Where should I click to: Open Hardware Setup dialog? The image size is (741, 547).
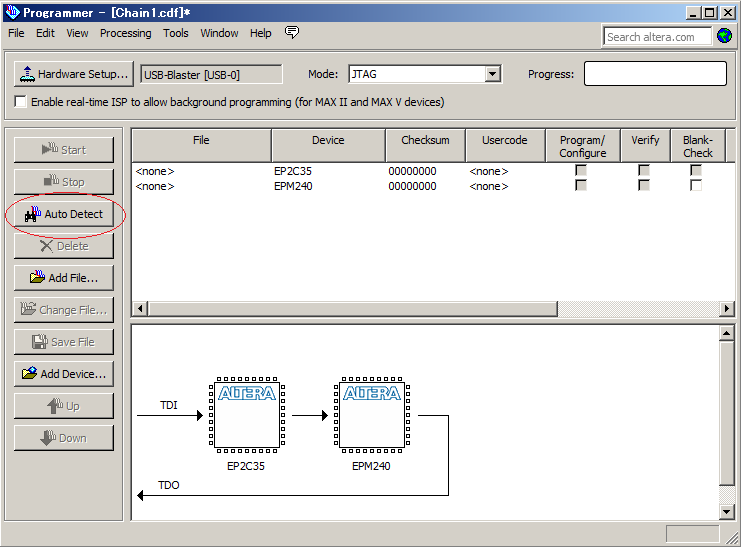pos(74,74)
